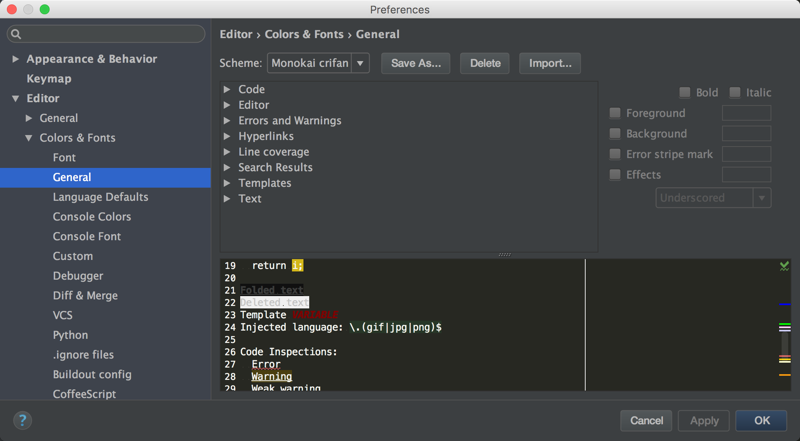This screenshot has height=441, width=800.
Task: Select Console Colors in sidebar
Action: tap(91, 217)
